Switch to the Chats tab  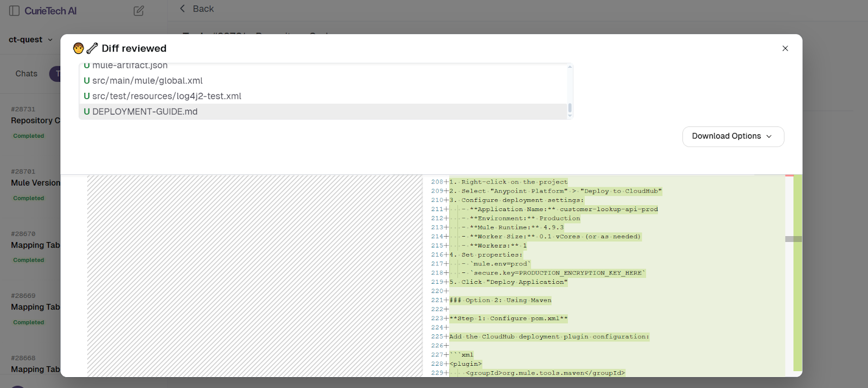point(27,74)
